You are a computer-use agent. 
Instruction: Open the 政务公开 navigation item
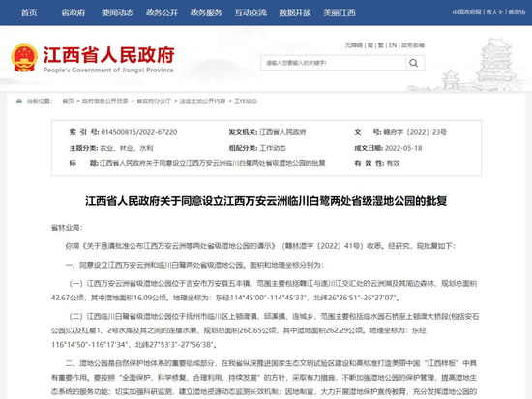[162, 13]
